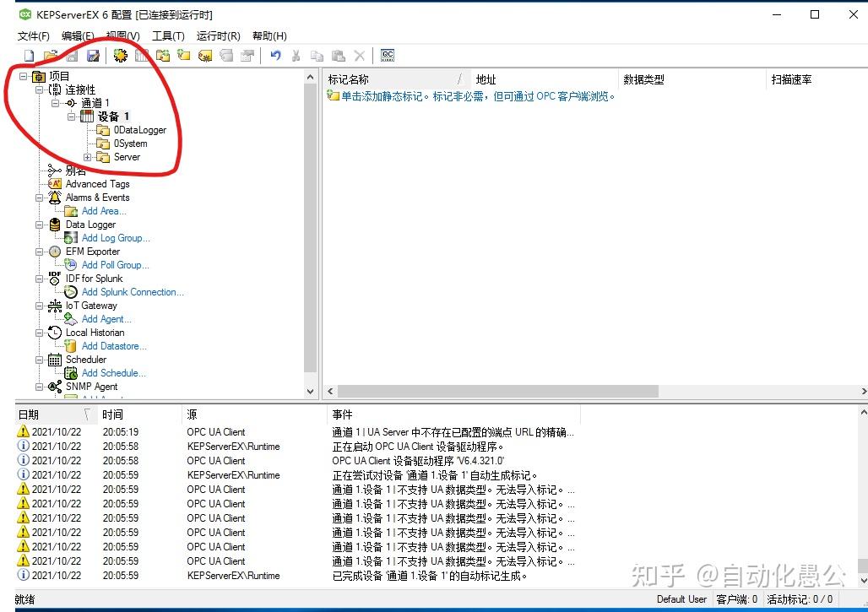Expand the Server tag group node

(x=88, y=158)
